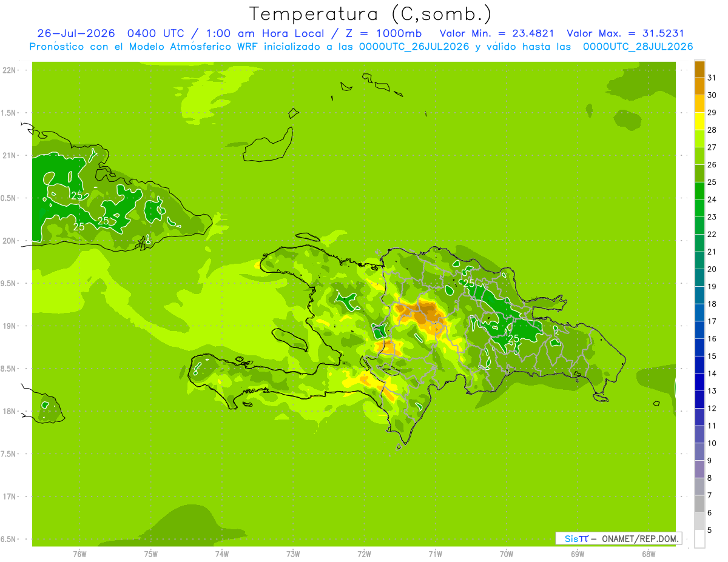The height and width of the screenshot is (562, 728).
Task: Select the legend swatch between 30 and 31
Action: click(x=699, y=87)
